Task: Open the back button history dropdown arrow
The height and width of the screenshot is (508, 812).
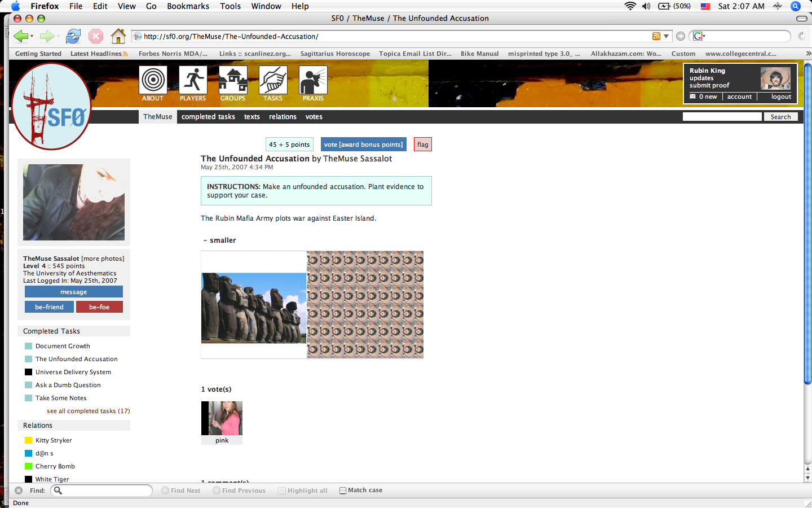Action: click(x=32, y=36)
